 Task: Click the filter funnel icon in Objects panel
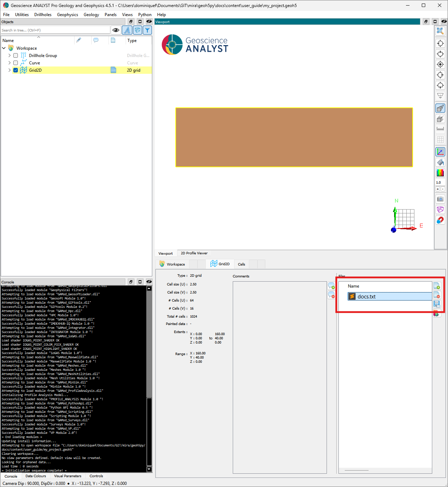coord(147,30)
